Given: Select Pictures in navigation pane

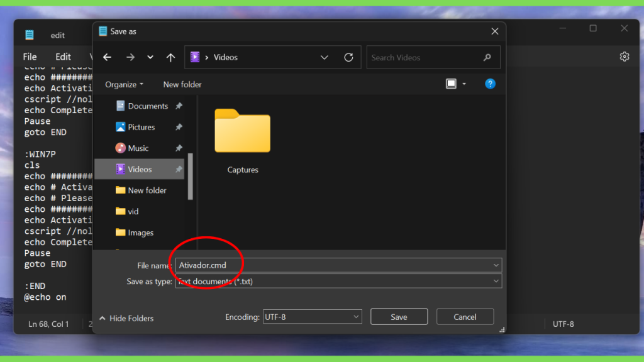Looking at the screenshot, I should [135, 127].
